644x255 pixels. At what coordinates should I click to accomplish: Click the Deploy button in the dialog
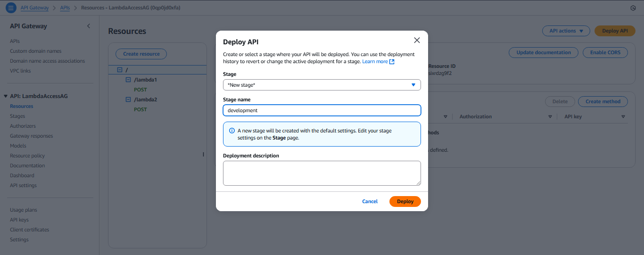(x=405, y=201)
